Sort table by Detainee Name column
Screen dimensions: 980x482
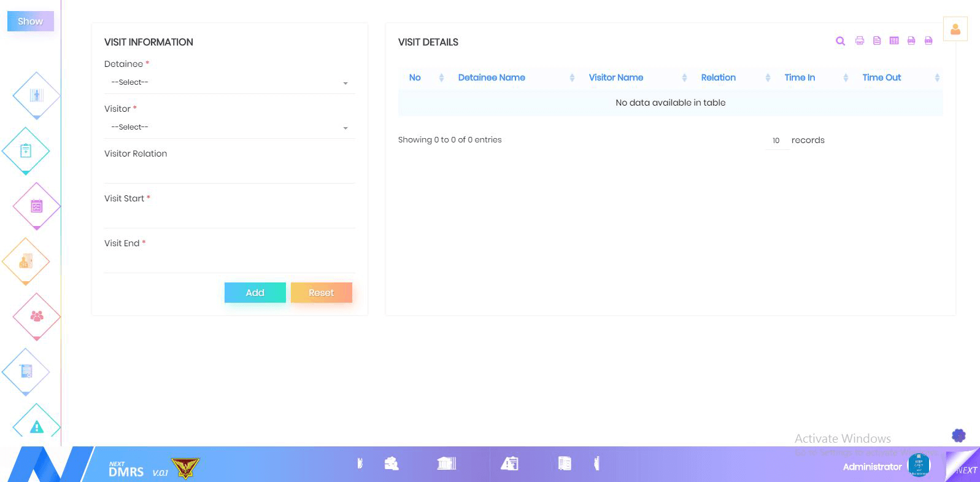coord(492,77)
